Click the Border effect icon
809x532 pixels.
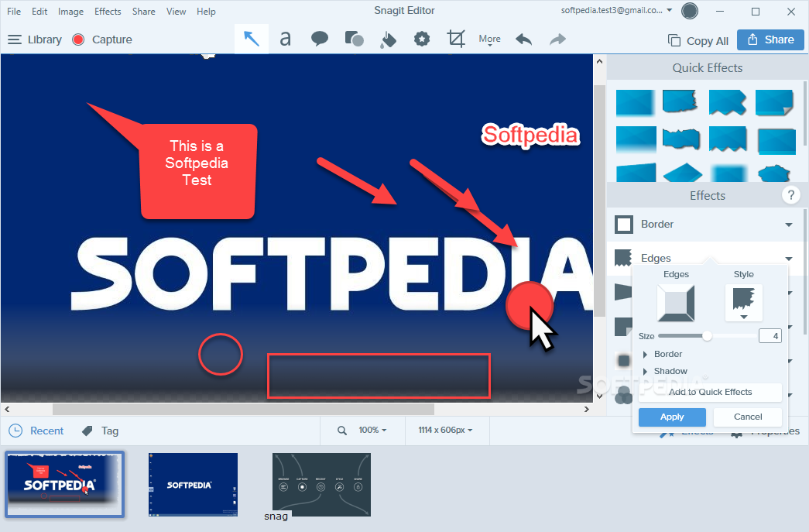point(624,225)
